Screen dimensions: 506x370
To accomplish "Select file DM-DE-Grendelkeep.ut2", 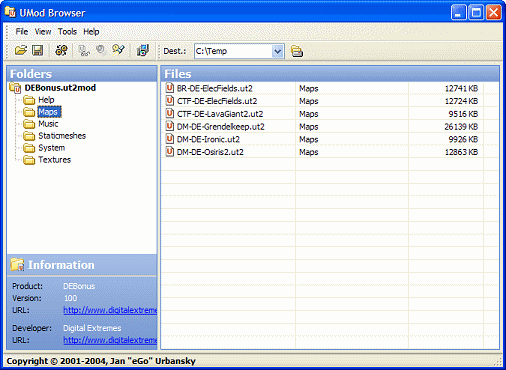I will point(221,127).
